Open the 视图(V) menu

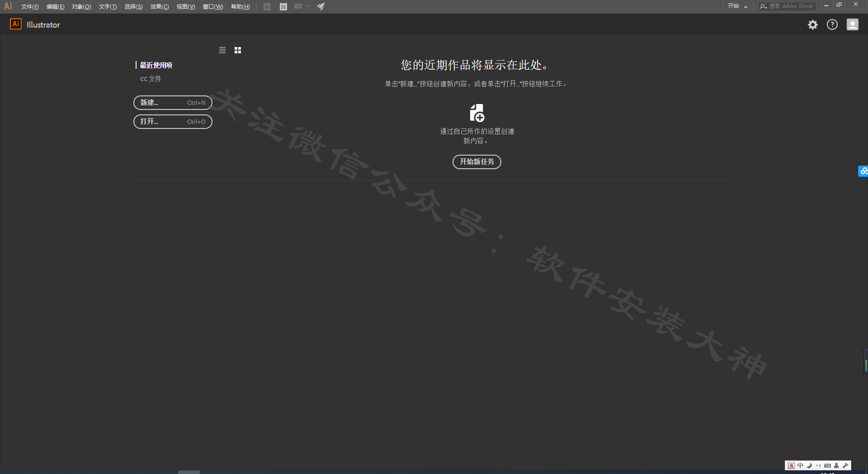pos(186,7)
